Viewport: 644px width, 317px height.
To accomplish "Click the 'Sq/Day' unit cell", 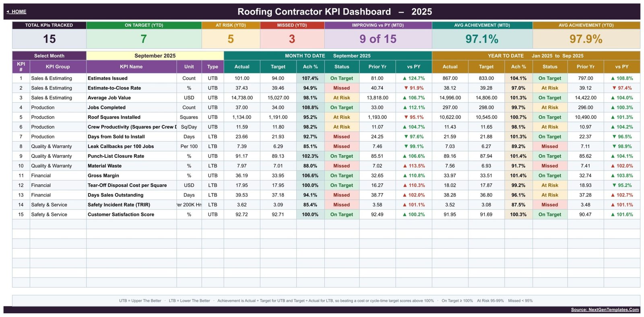I will click(x=189, y=127).
